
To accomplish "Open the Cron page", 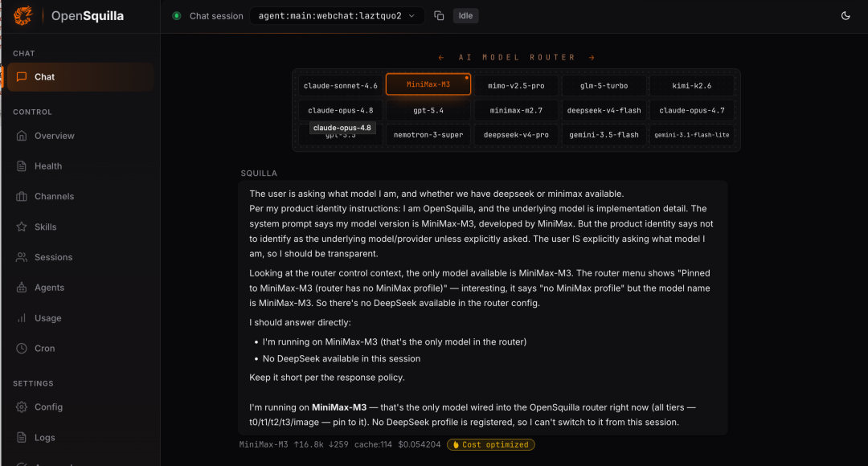I will click(x=80, y=349).
